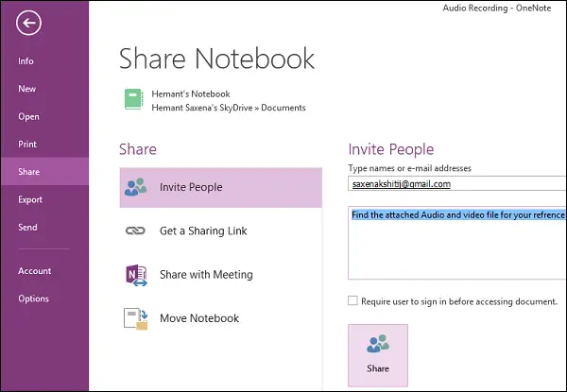Select the Invite People option label
The image size is (567, 392).
191,187
